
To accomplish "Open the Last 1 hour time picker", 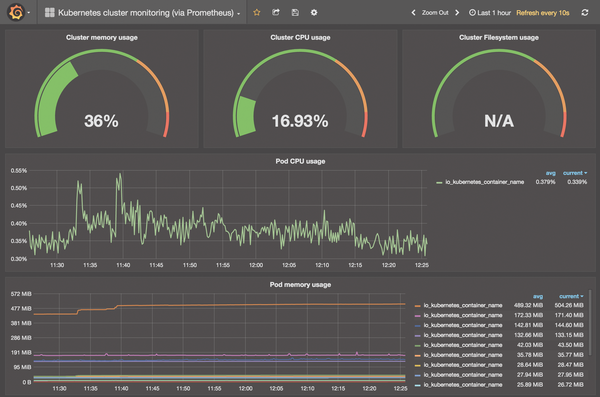I will point(490,13).
